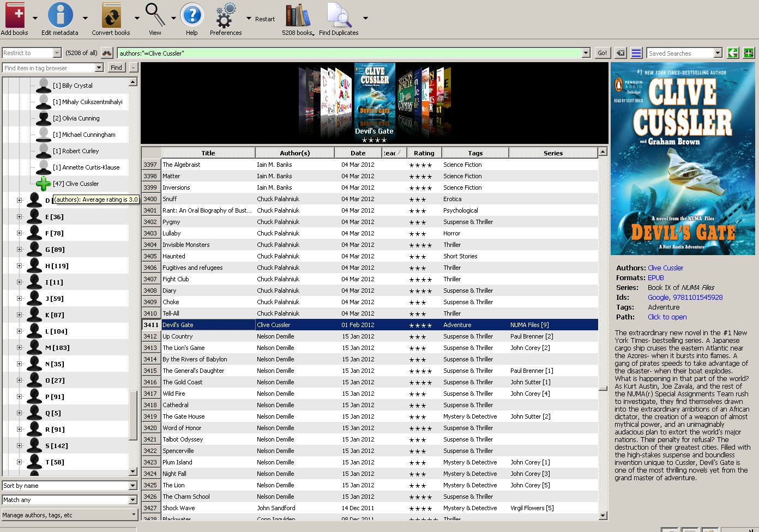Follow the Click to open path link
The width and height of the screenshot is (759, 532).
(x=667, y=317)
